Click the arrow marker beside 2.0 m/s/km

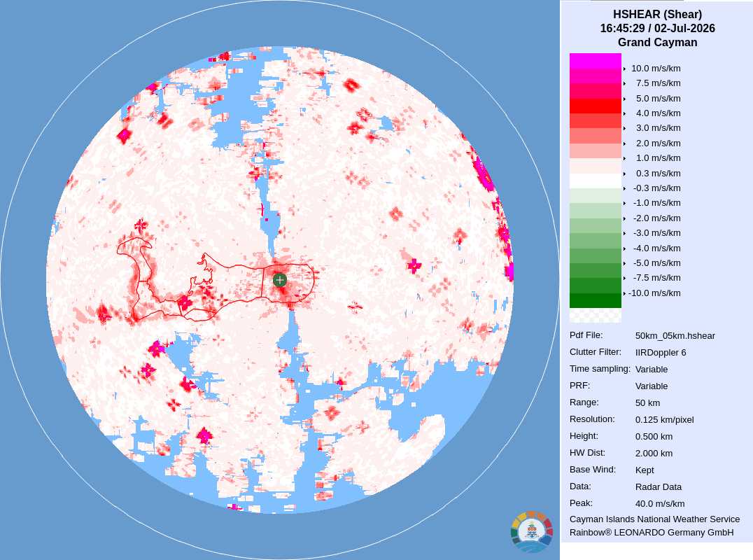click(624, 143)
